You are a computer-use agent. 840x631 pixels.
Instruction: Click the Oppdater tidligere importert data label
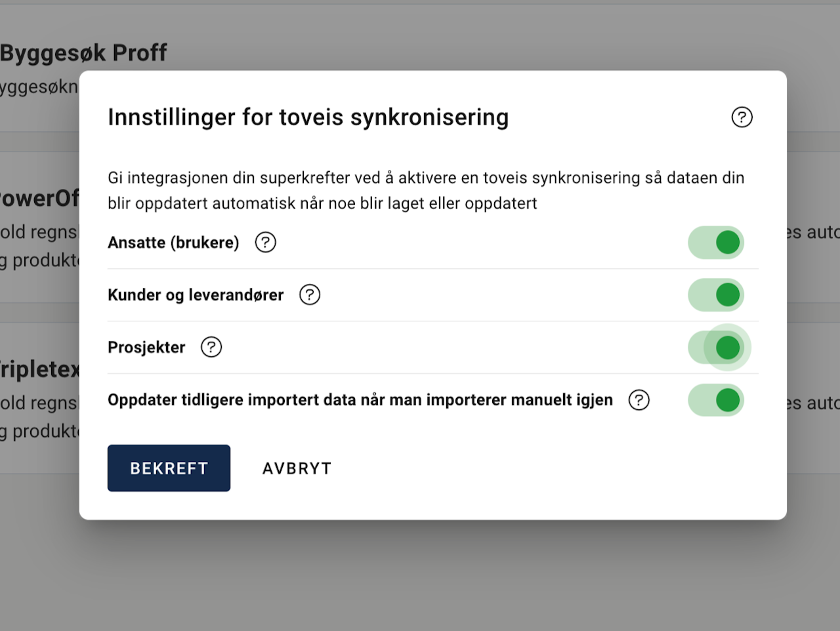(360, 400)
